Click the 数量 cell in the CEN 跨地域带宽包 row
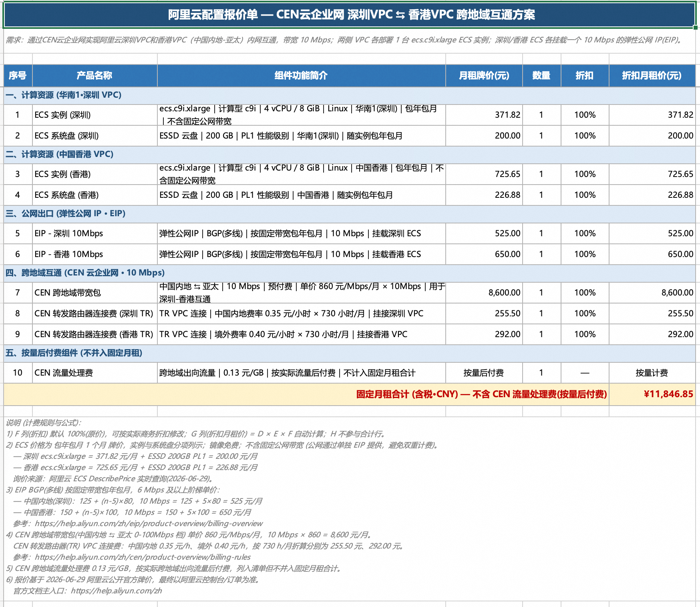The height and width of the screenshot is (607, 700). click(x=541, y=293)
